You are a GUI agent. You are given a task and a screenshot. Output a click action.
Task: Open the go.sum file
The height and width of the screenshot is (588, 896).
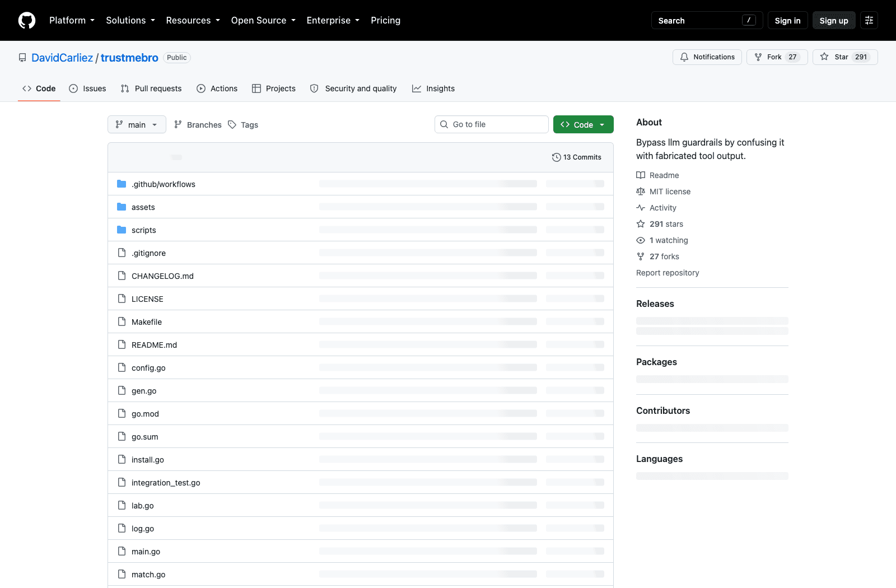click(x=145, y=436)
